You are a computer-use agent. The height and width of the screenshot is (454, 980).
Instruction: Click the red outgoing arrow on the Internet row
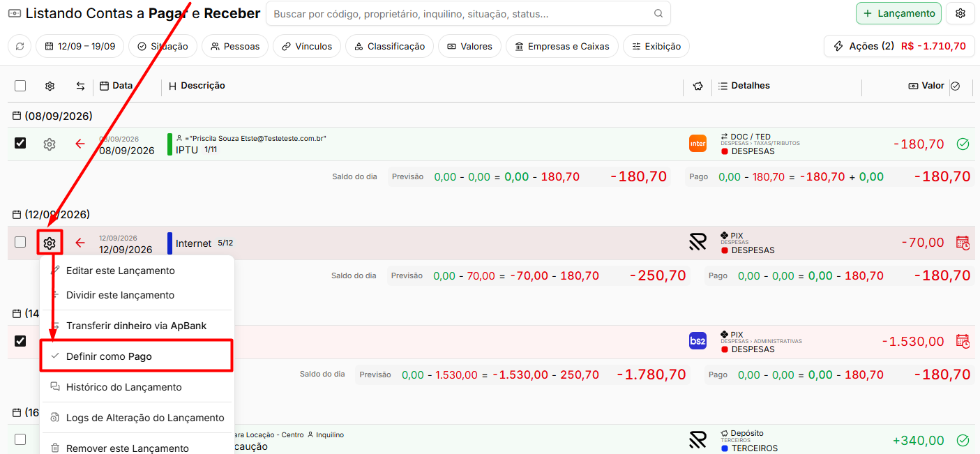point(80,243)
